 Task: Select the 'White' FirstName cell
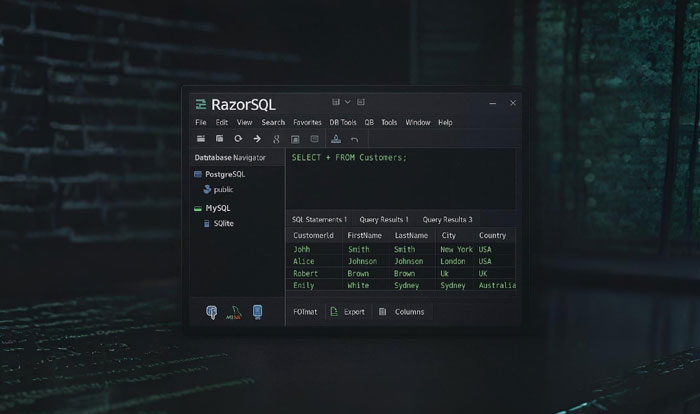click(x=358, y=285)
